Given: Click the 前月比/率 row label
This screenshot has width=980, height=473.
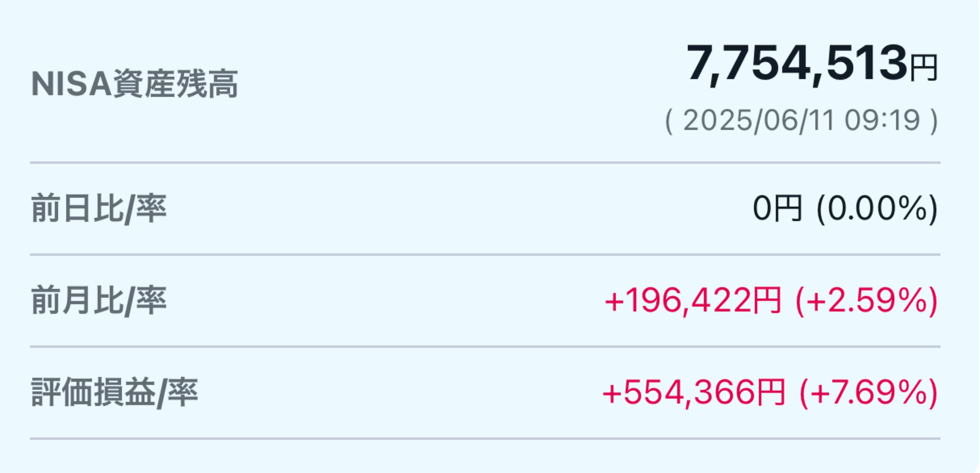Looking at the screenshot, I should pyautogui.click(x=99, y=301).
